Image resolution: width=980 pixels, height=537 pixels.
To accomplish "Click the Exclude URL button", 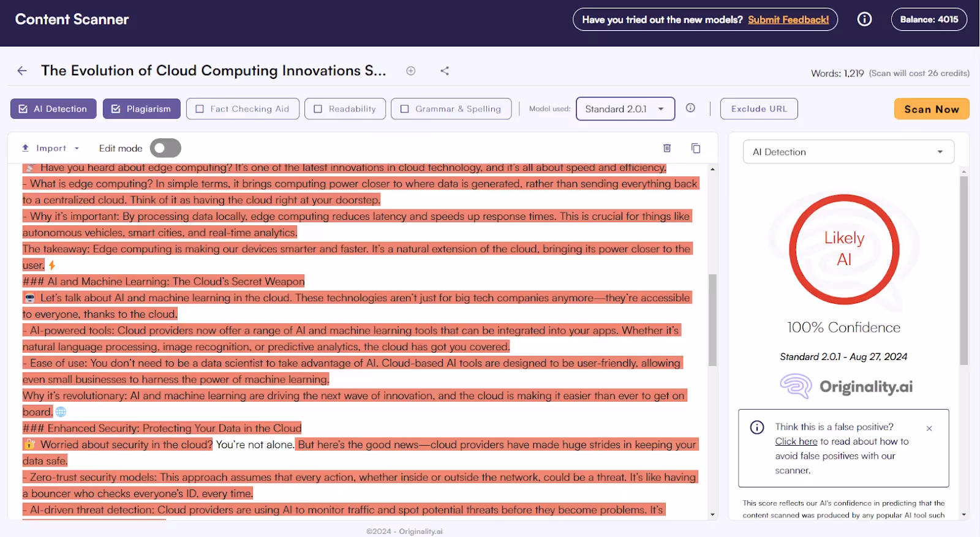I will [x=759, y=109].
